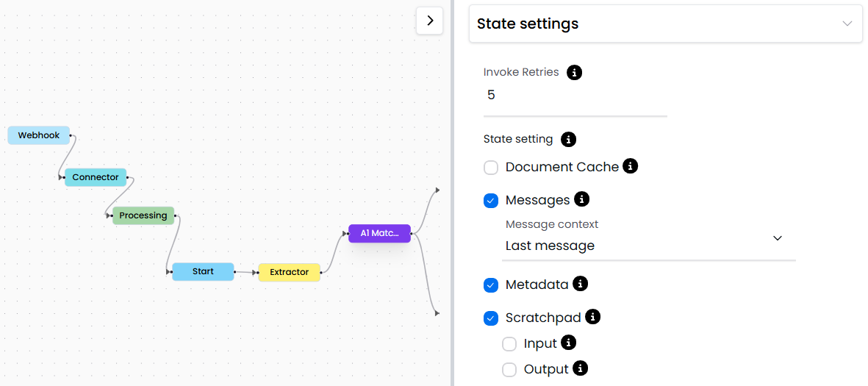Collapse side panel with arrow button
The image size is (868, 386).
(x=430, y=21)
